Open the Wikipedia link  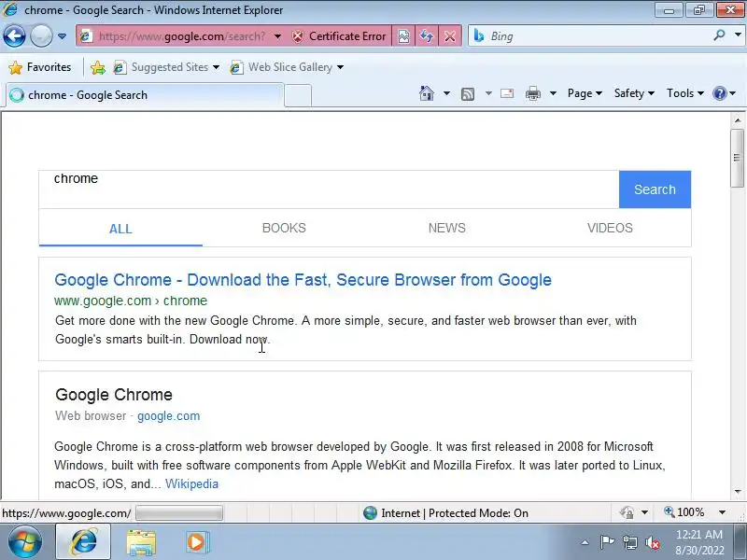pos(191,483)
